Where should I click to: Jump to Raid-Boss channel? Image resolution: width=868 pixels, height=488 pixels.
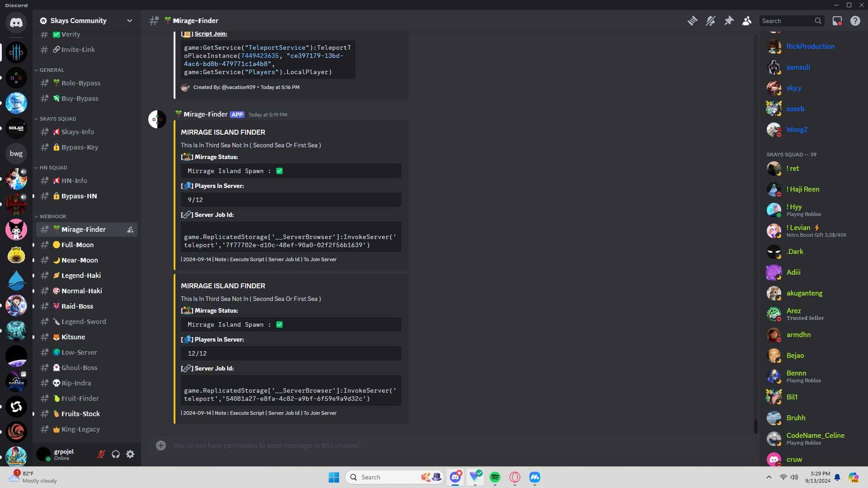pyautogui.click(x=87, y=306)
